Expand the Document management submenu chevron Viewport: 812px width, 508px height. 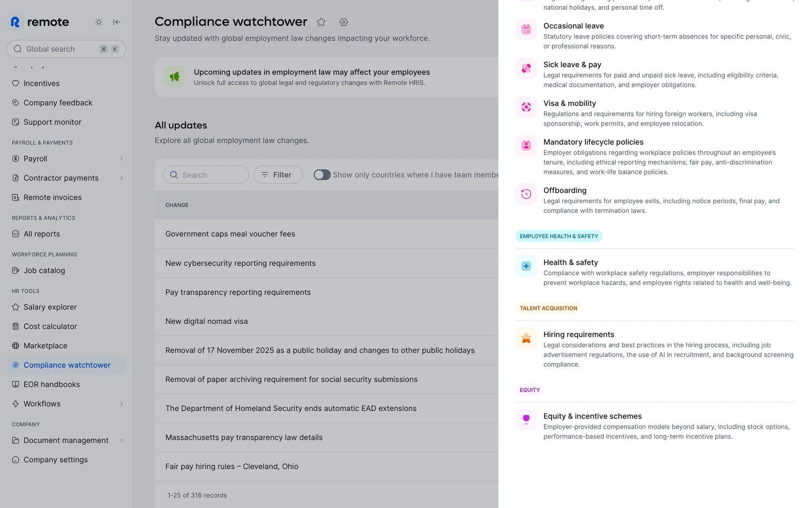click(121, 440)
